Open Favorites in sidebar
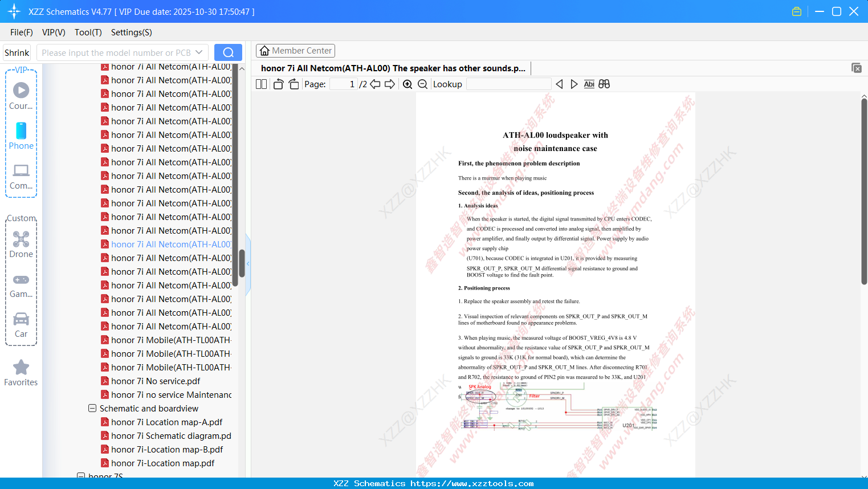This screenshot has height=489, width=868. click(x=21, y=373)
